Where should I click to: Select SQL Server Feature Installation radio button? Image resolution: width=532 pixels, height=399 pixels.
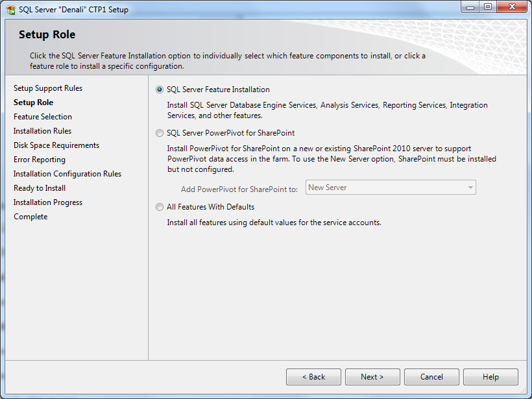pyautogui.click(x=159, y=90)
